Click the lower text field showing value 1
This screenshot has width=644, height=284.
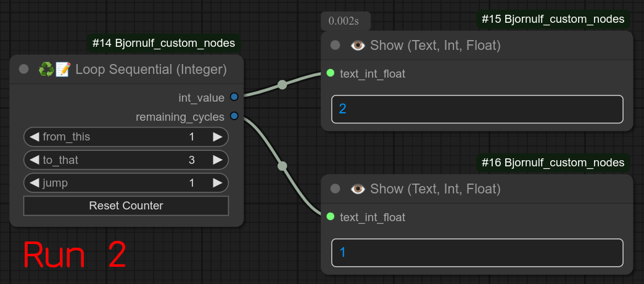[x=477, y=253]
